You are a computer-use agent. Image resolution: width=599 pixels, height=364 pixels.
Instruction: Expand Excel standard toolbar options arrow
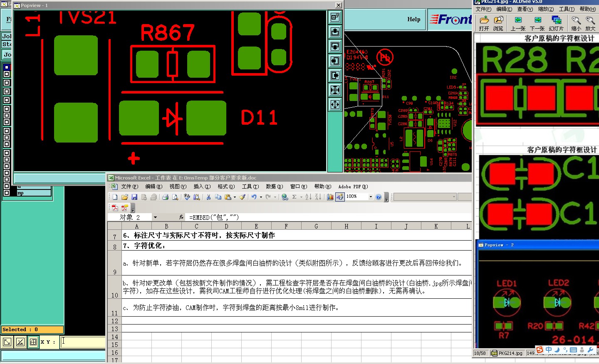(386, 197)
